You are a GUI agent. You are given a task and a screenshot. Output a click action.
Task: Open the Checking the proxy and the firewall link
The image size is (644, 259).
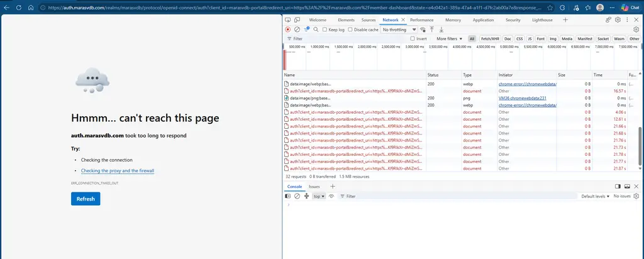click(x=118, y=171)
